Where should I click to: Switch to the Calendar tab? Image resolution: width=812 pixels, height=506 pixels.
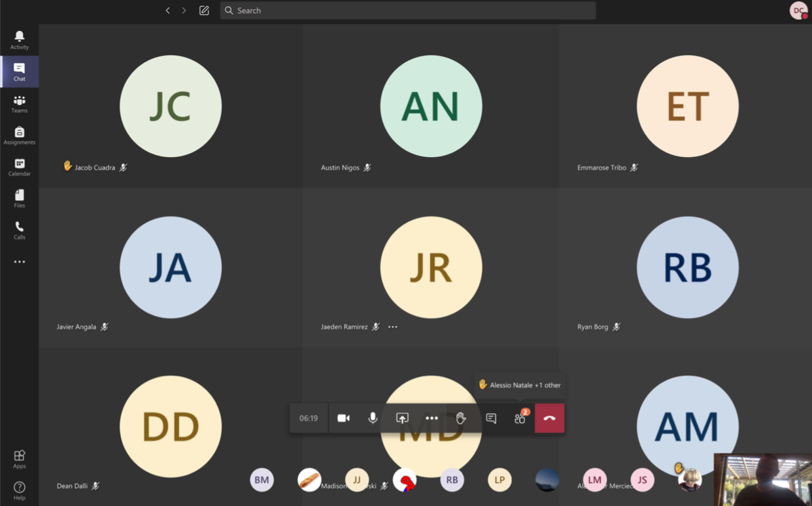[19, 167]
